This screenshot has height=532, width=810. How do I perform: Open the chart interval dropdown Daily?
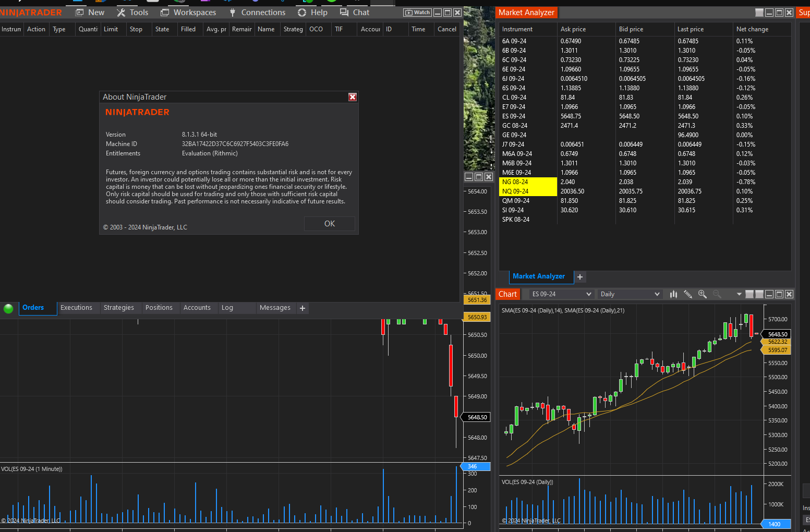click(x=630, y=294)
